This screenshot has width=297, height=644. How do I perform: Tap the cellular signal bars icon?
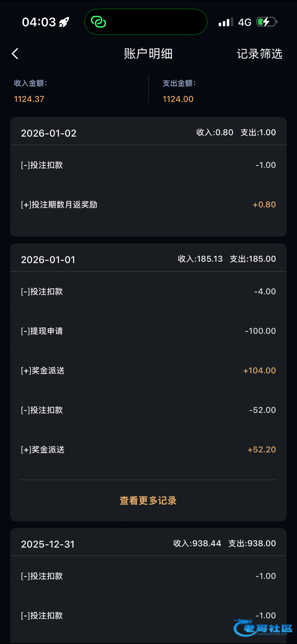click(226, 22)
